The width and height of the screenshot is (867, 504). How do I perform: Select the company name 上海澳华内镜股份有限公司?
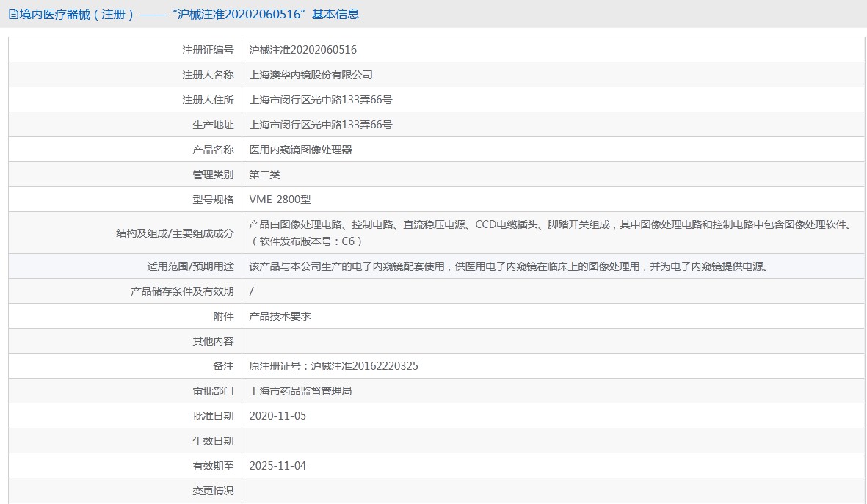(x=311, y=75)
